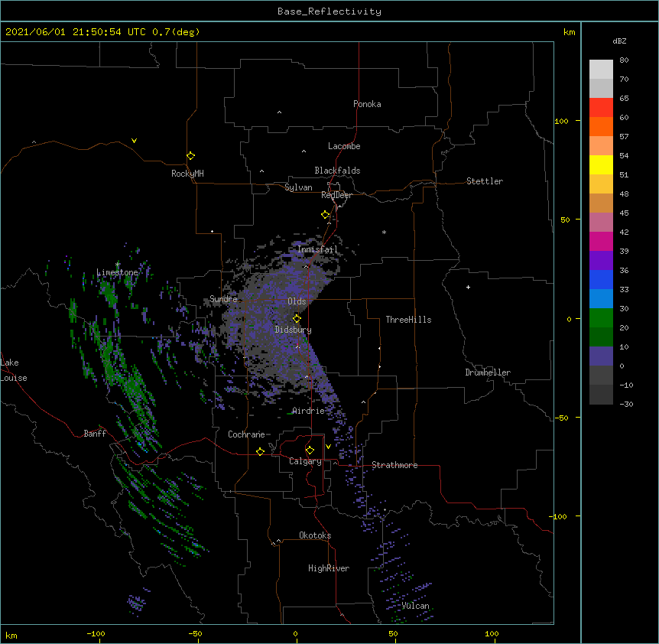The height and width of the screenshot is (644, 659).
Task: Click the Blackfalds city label
Action: point(337,171)
